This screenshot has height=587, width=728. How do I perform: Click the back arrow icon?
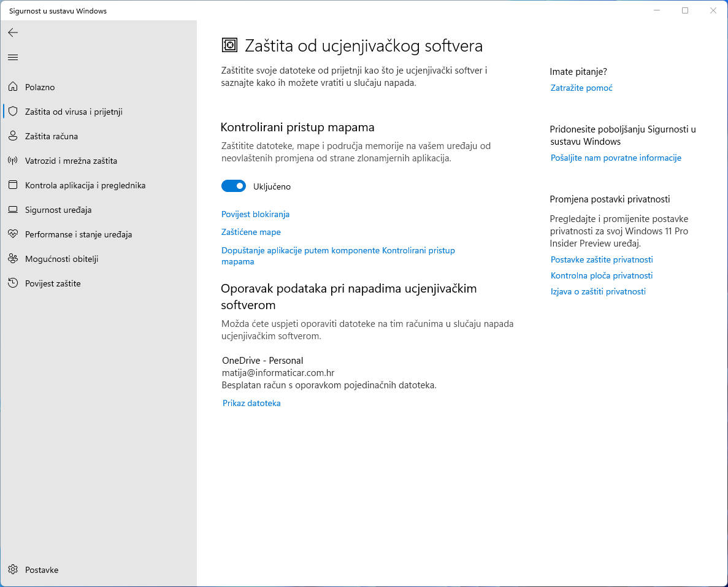tap(13, 33)
